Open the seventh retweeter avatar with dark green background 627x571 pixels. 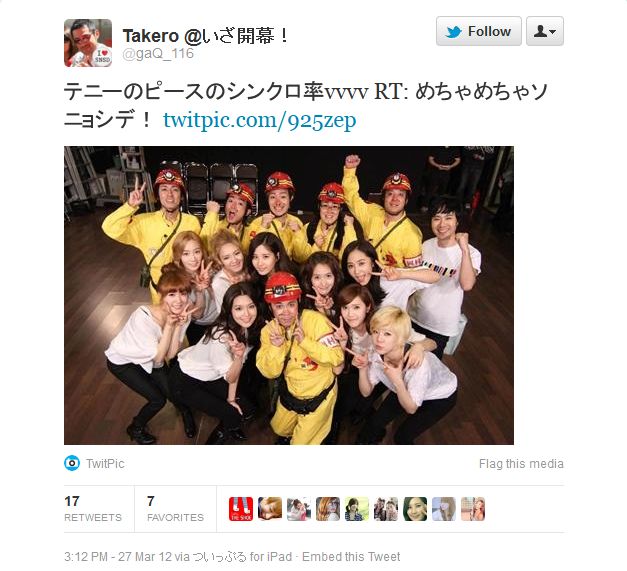coord(415,509)
